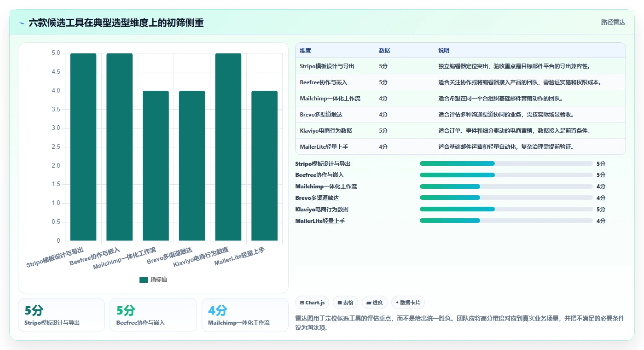The width and height of the screenshot is (644, 350).
Task: Click the MailerLite轻量上手 x-axis label
Action: click(240, 256)
